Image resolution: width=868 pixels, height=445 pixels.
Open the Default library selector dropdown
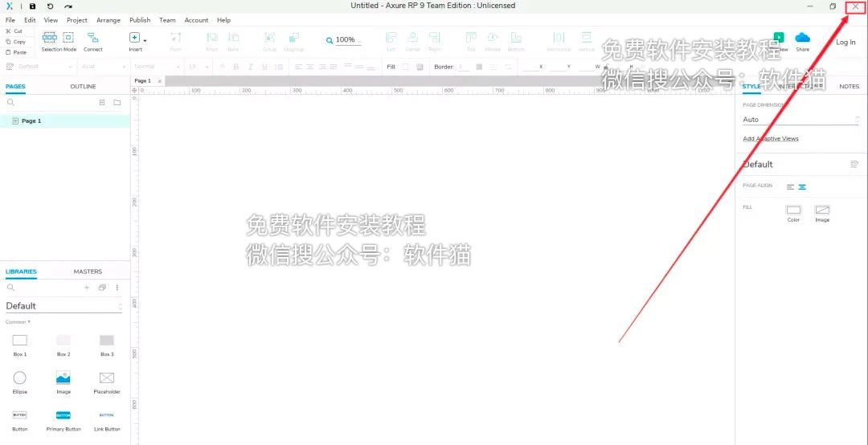(x=64, y=306)
